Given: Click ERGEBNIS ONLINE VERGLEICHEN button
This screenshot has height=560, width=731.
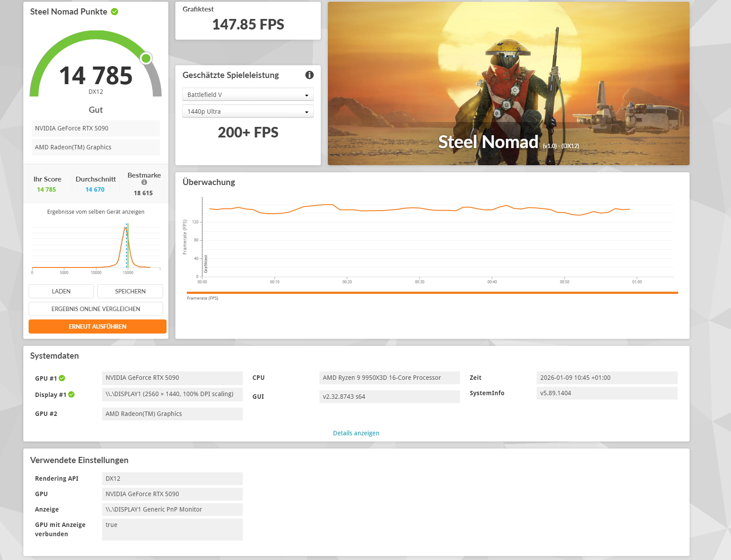Looking at the screenshot, I should click(96, 309).
